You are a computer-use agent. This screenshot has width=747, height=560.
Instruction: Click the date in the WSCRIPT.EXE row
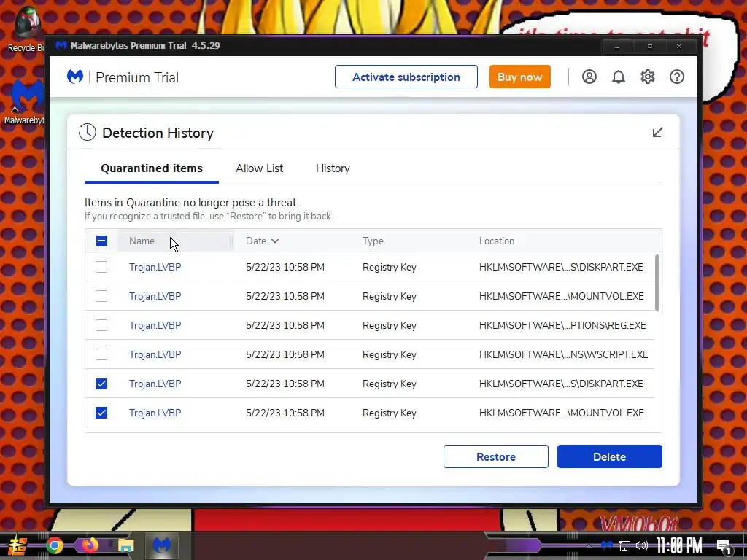point(285,354)
